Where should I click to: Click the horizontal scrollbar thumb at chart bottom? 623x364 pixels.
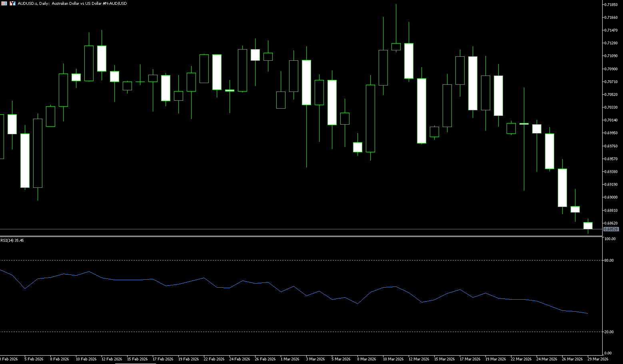[135, 363]
